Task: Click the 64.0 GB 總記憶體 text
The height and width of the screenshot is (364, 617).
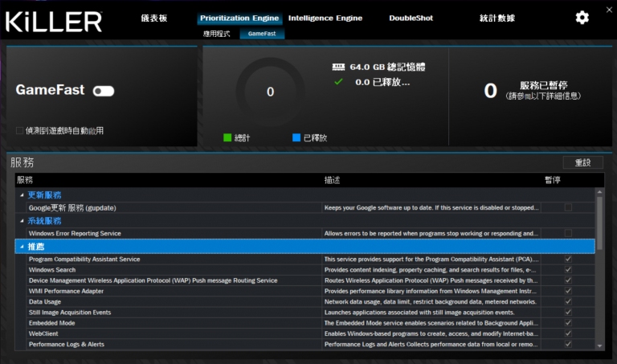Action: (x=387, y=67)
